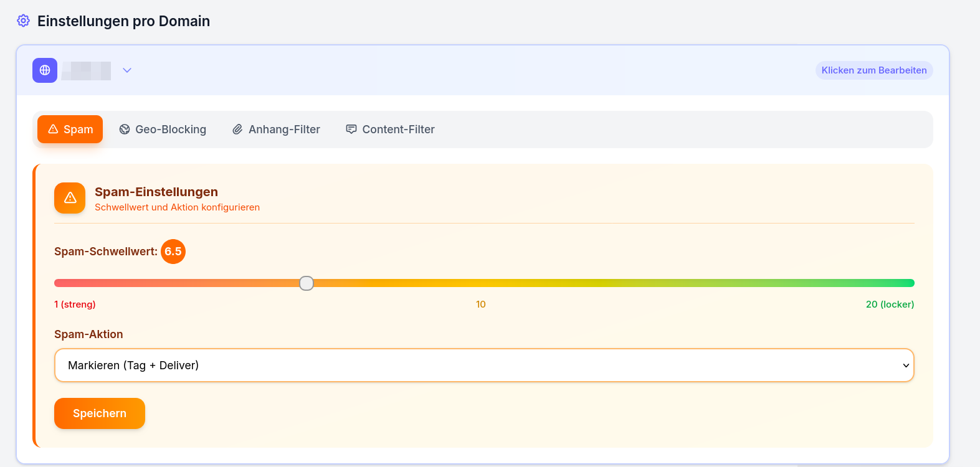Click the gear icon beside Einstellungen pro Domain
This screenshot has height=467, width=980.
point(23,21)
